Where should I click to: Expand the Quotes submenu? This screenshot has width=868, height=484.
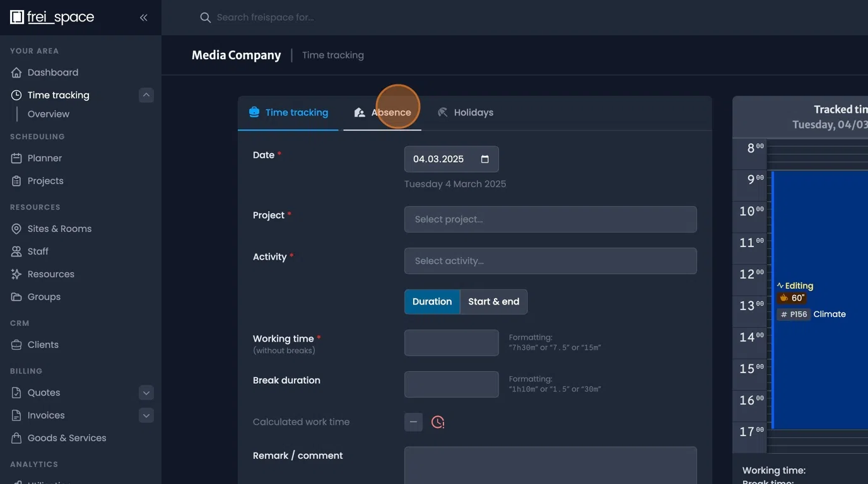coord(146,393)
